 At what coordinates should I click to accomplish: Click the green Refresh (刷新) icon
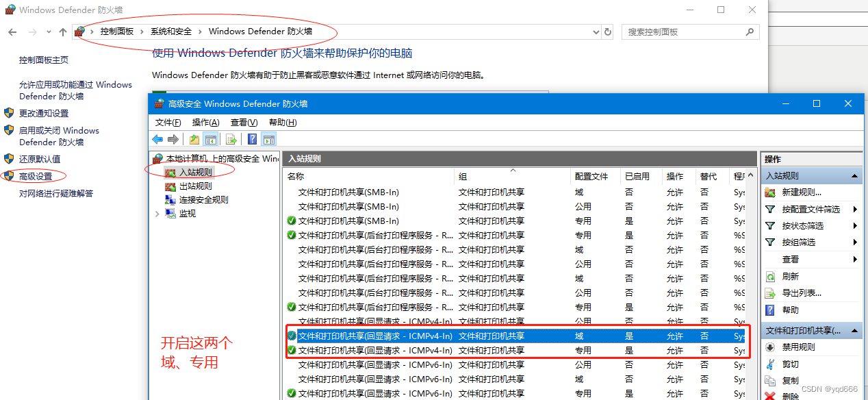770,276
